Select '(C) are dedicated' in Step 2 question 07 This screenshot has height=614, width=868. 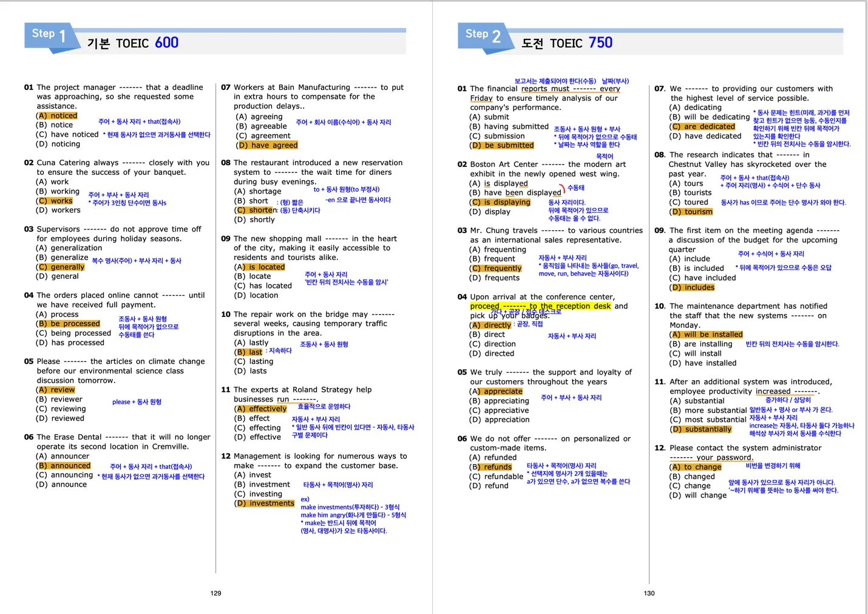(702, 126)
